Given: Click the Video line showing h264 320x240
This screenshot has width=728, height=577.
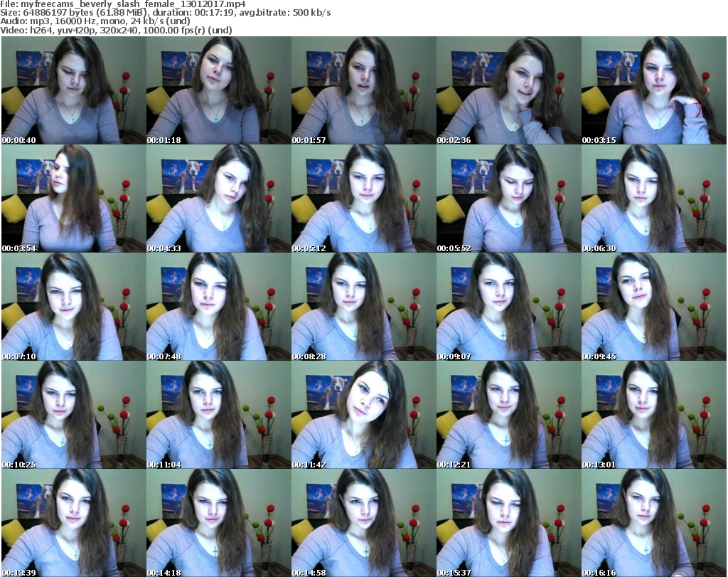Looking at the screenshot, I should tap(116, 30).
